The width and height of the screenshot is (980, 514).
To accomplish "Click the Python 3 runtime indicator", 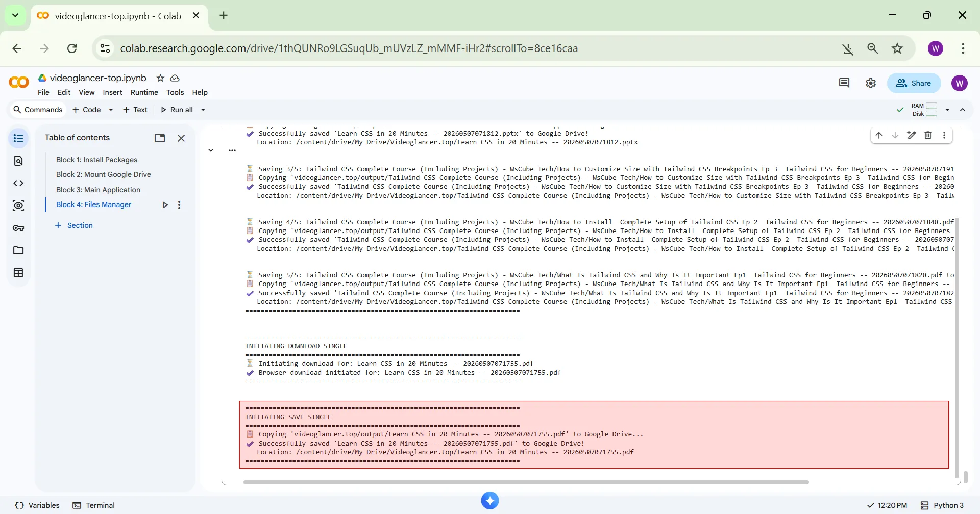I will [942, 505].
